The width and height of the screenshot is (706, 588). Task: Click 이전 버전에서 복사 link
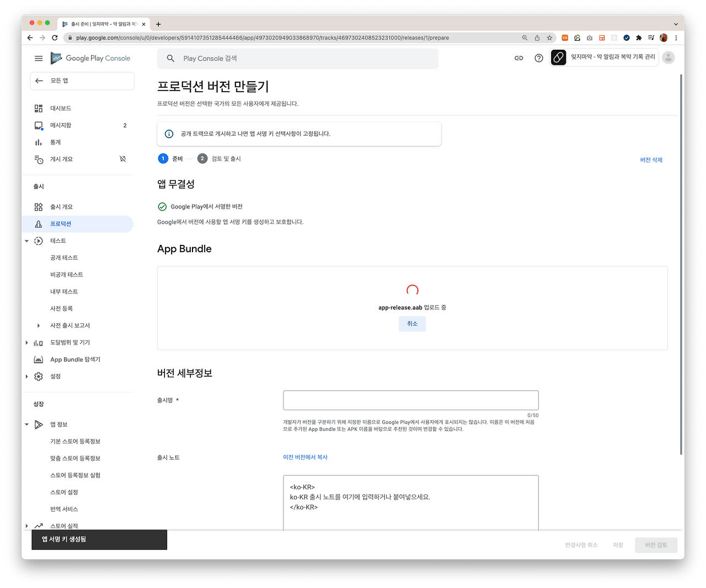pyautogui.click(x=305, y=457)
